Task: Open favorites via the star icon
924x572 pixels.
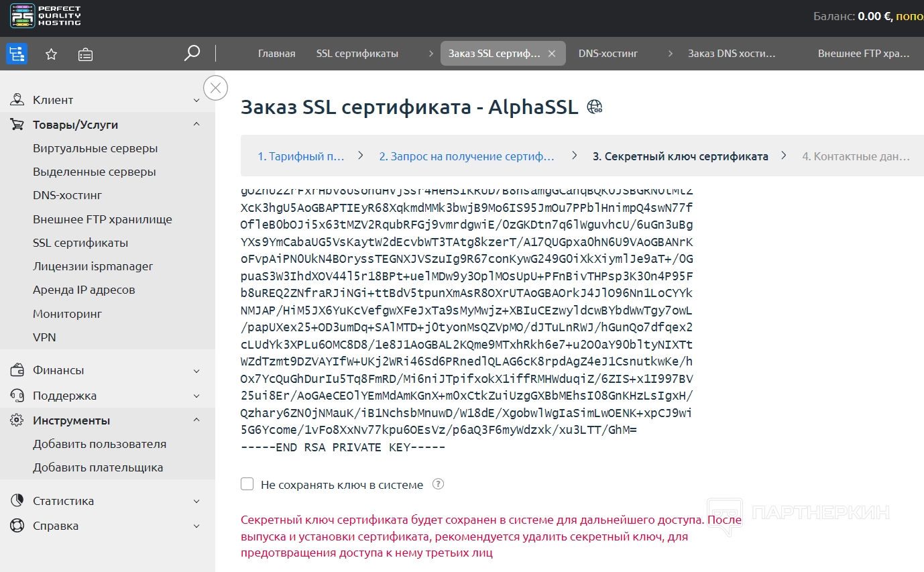Action: [51, 54]
